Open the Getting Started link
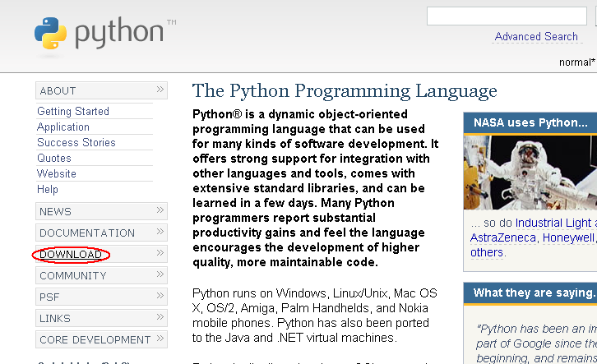Image resolution: width=597 pixels, height=364 pixels. (x=73, y=112)
